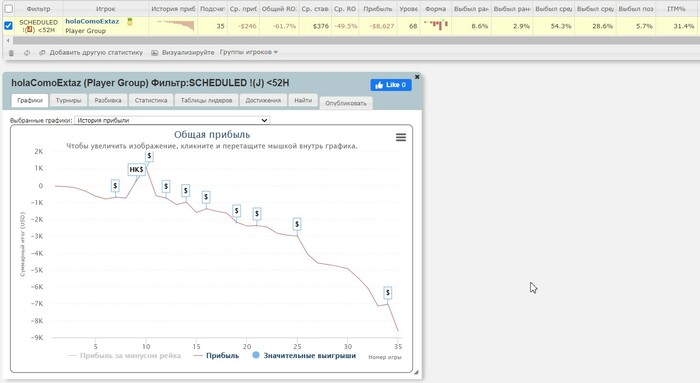Open the Найти tab
The height and width of the screenshot is (383, 700).
click(x=303, y=100)
